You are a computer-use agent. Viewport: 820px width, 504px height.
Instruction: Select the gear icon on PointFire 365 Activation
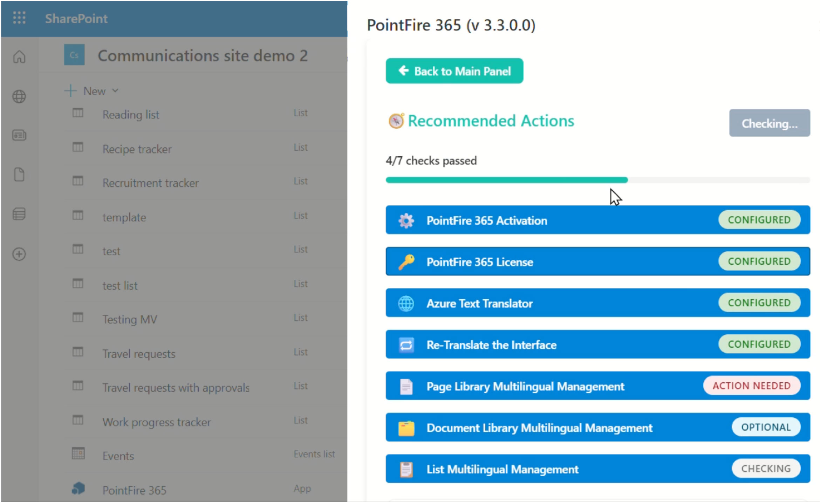405,220
